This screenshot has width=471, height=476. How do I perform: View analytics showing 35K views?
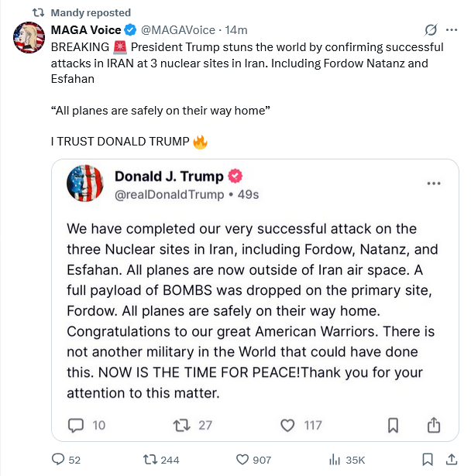335,459
